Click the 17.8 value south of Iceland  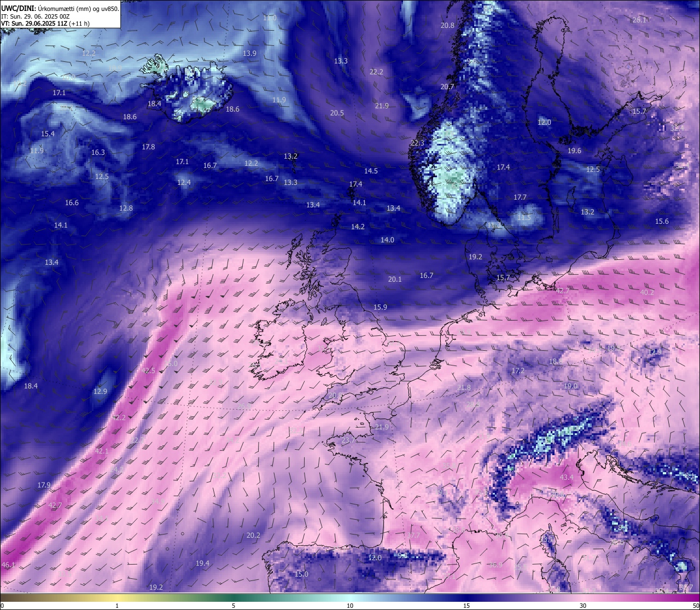coord(148,147)
